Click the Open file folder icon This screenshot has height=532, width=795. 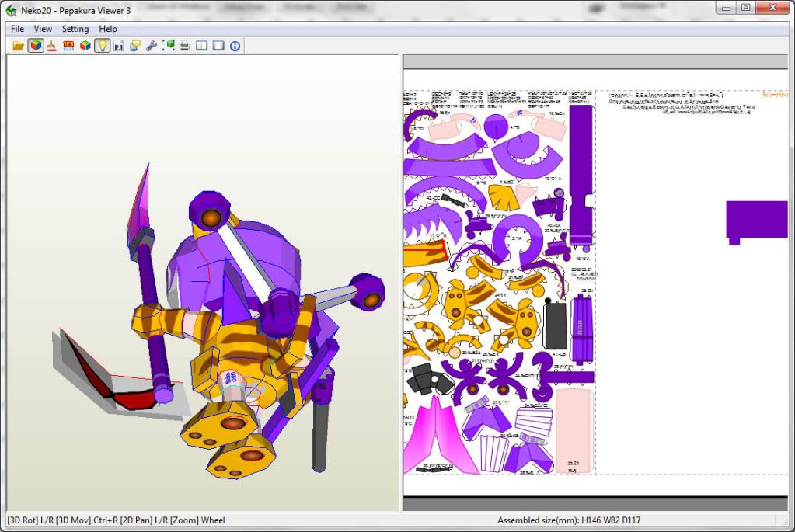click(x=18, y=46)
